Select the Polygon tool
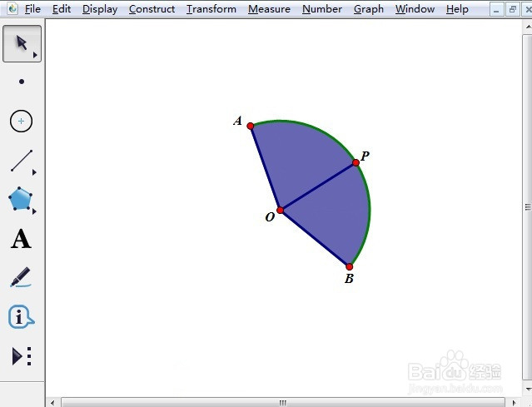 click(x=20, y=198)
